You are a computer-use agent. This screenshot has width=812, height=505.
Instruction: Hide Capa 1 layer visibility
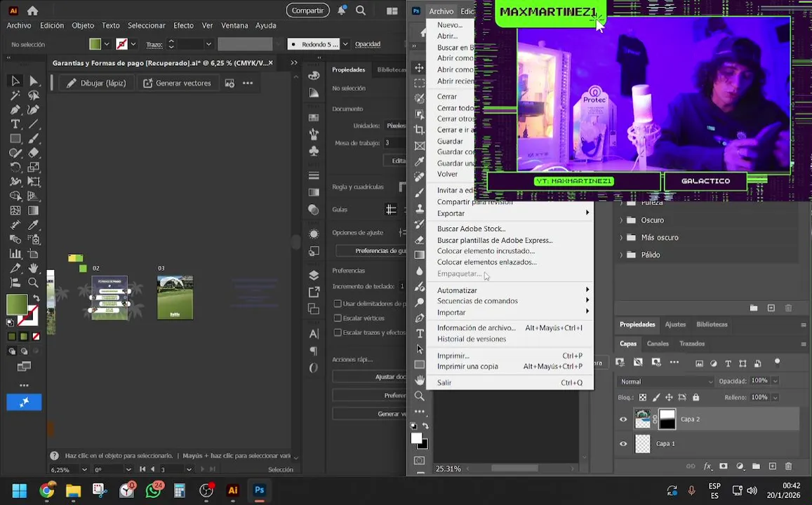[623, 443]
